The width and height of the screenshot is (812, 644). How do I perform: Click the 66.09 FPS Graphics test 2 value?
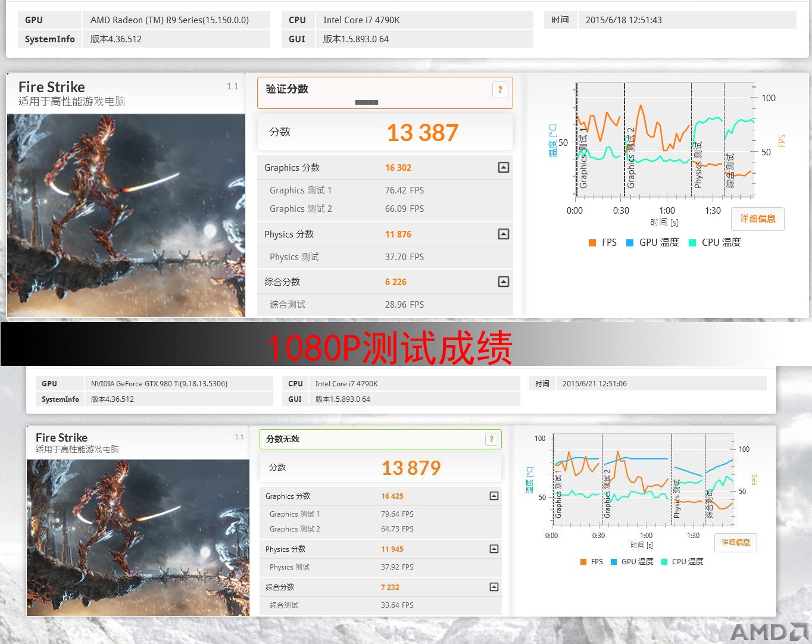(405, 208)
